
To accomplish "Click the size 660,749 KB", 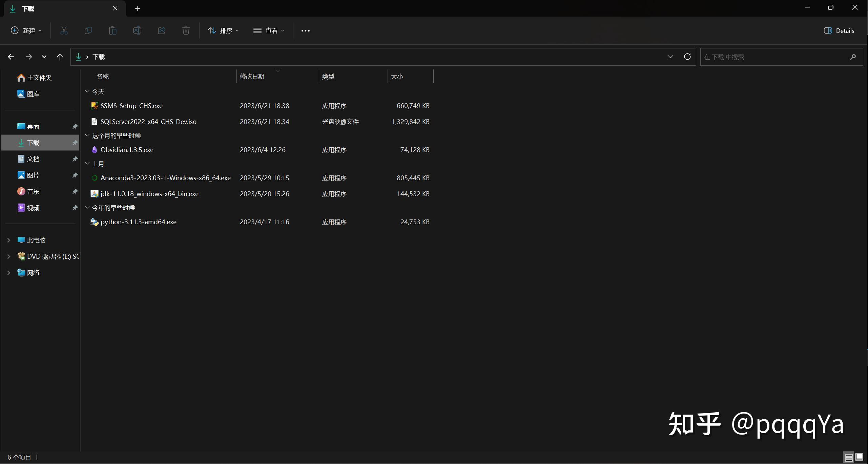I will click(413, 106).
